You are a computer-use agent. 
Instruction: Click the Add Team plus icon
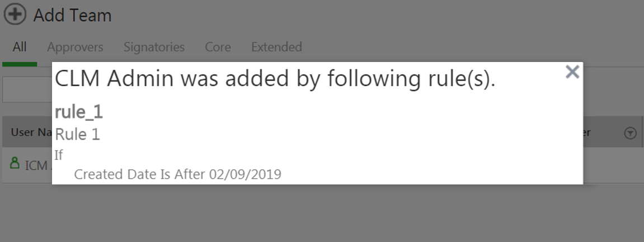pos(15,15)
